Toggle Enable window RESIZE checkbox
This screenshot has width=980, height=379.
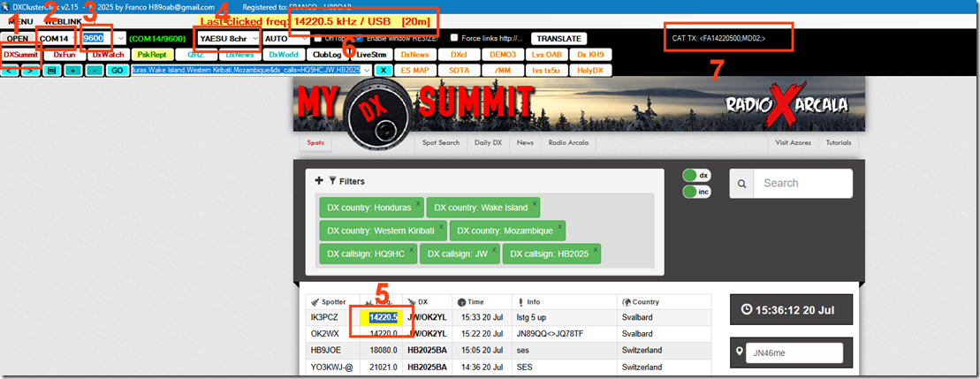click(x=359, y=37)
